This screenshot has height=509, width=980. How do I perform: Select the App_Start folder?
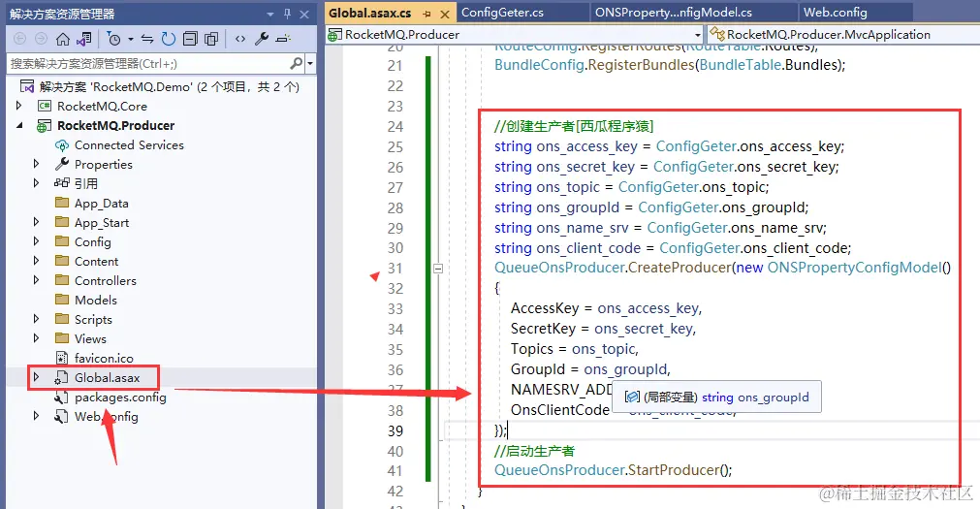coord(101,223)
